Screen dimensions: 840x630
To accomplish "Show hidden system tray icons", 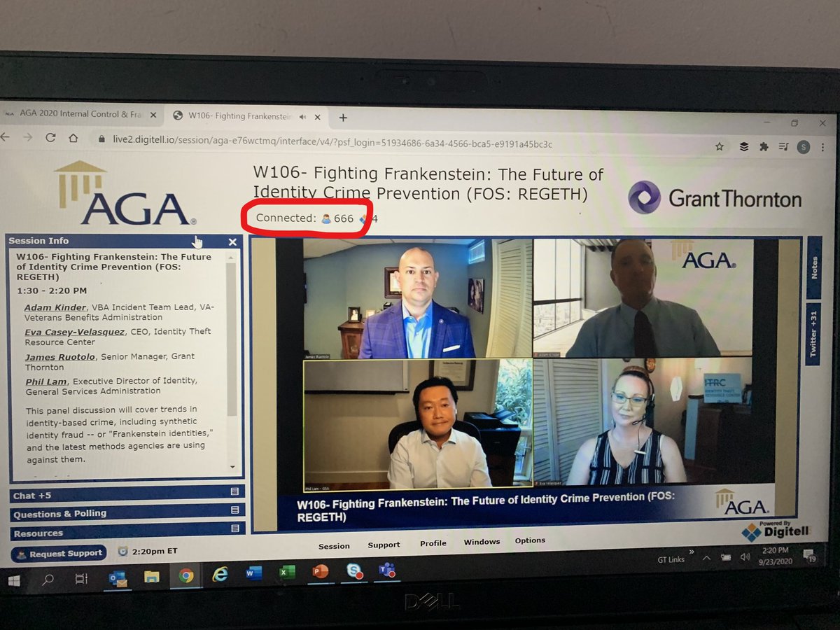I will pyautogui.click(x=706, y=558).
